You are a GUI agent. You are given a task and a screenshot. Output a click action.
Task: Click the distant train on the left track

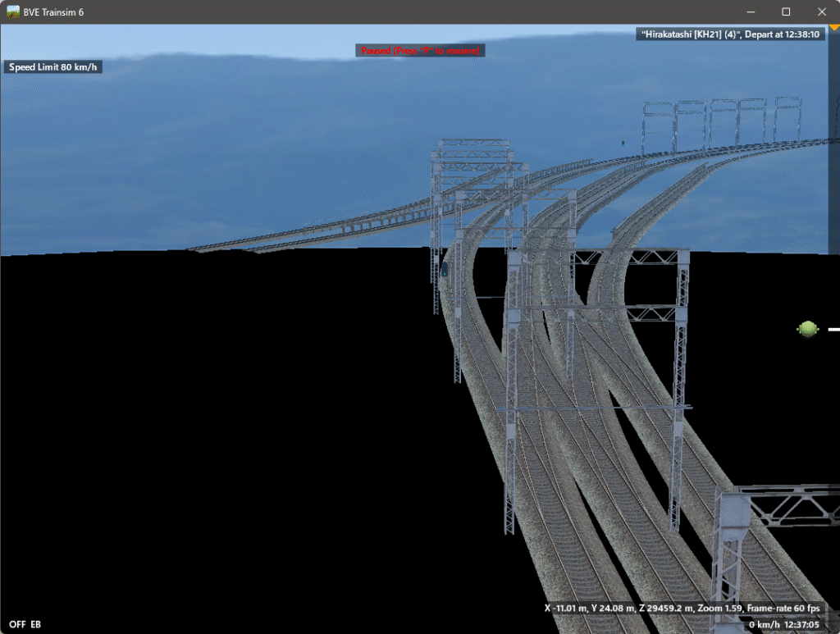coord(445,268)
